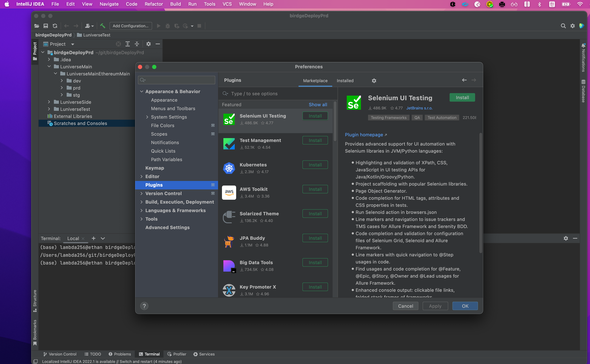Click the plugin search field
The image size is (590, 364).
[277, 94]
